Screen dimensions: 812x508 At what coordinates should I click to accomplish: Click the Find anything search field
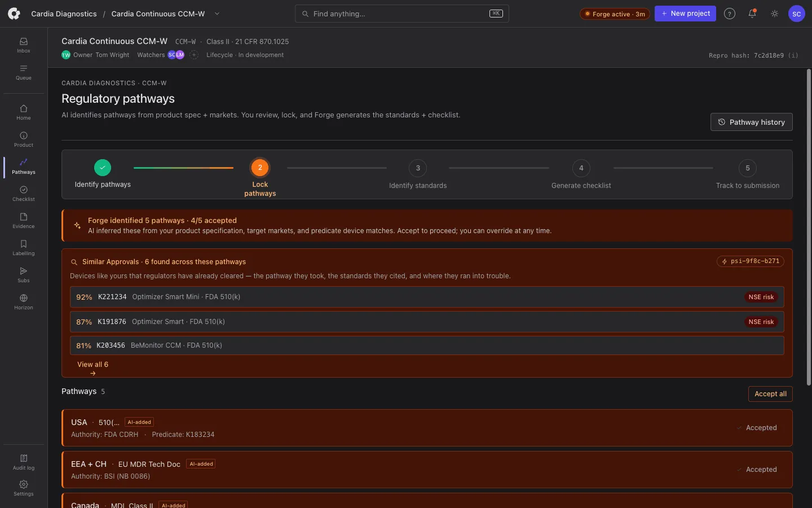[x=402, y=14]
